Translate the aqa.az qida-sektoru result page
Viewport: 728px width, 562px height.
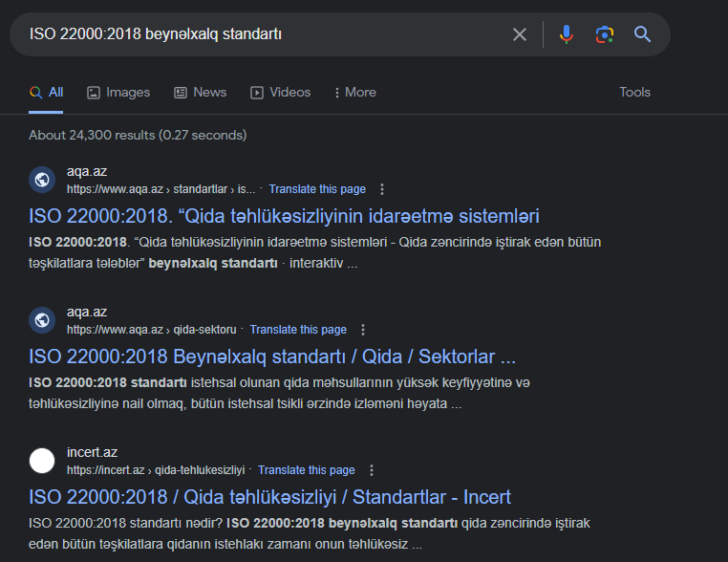click(x=298, y=330)
